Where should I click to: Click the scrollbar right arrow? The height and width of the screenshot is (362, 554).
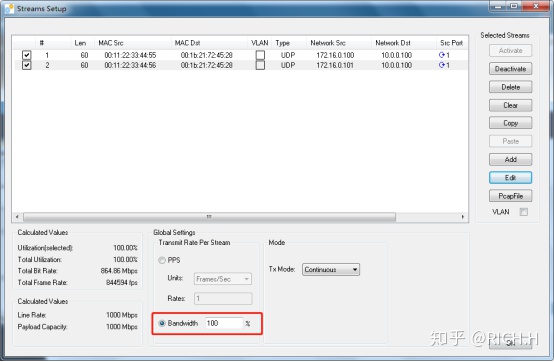click(462, 216)
